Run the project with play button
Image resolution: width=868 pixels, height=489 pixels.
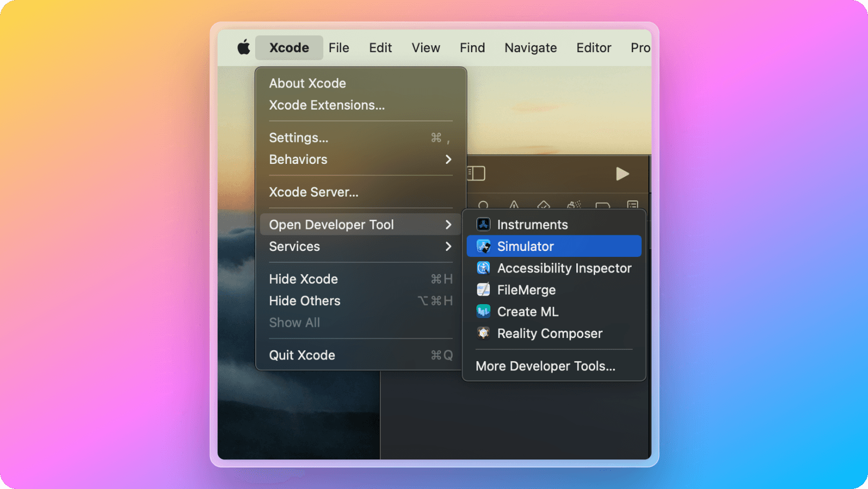(622, 174)
